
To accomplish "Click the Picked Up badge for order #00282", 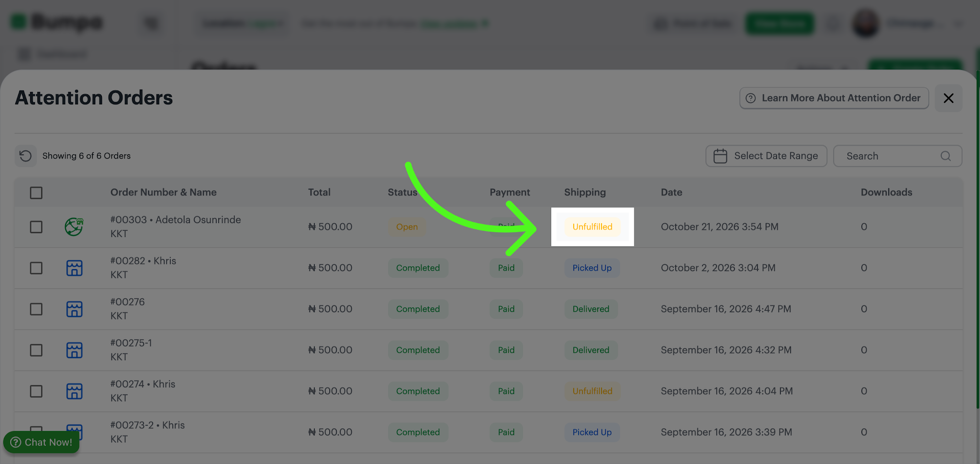I will click(592, 268).
